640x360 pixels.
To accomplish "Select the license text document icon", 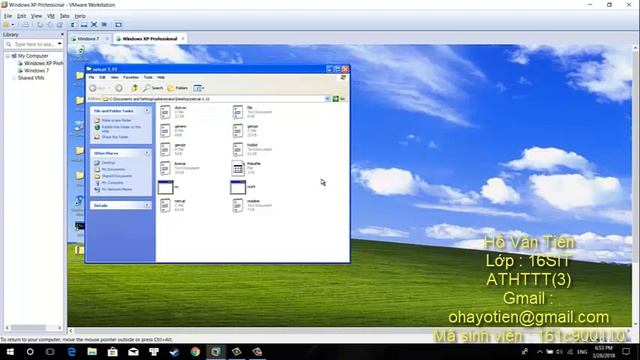I will click(165, 168).
